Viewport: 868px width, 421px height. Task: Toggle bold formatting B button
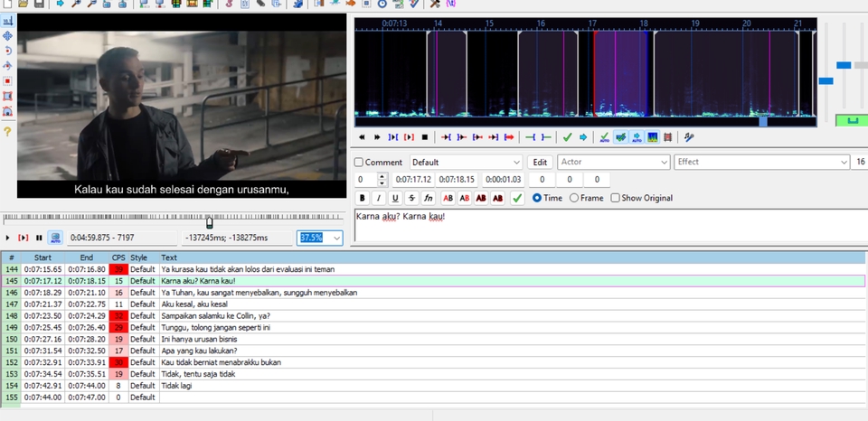click(363, 198)
